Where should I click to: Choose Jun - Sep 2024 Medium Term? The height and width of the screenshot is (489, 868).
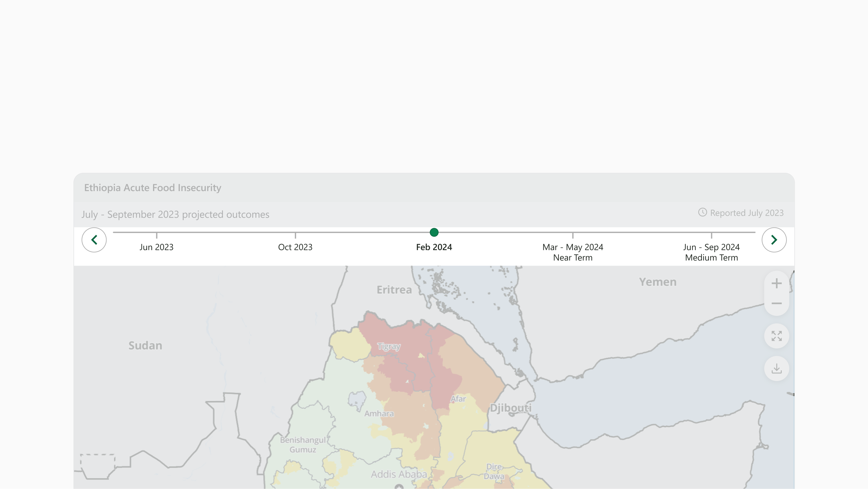711,252
